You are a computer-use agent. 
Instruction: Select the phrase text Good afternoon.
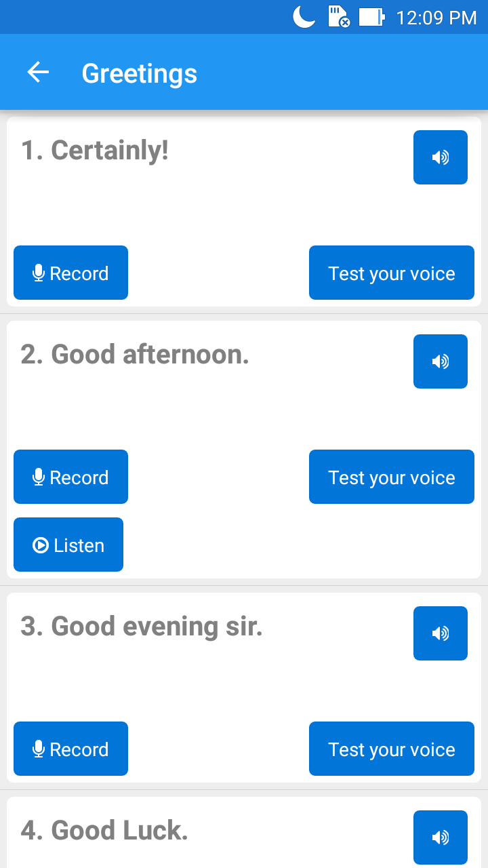(x=135, y=355)
